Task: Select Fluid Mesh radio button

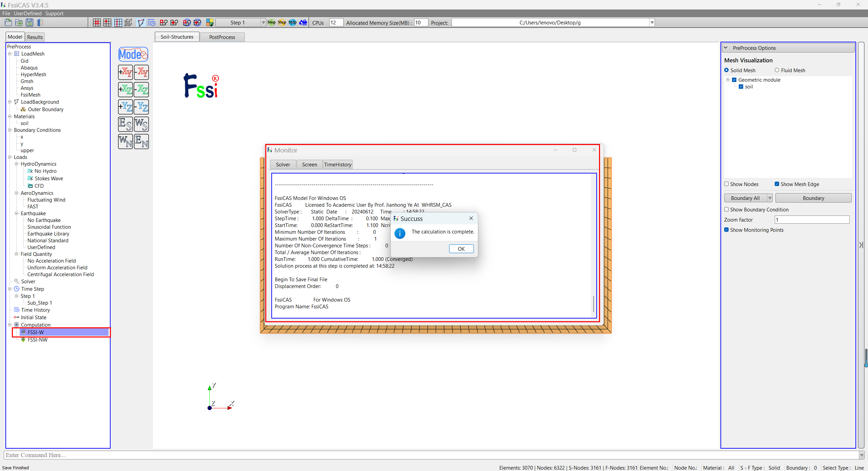Action: point(777,70)
